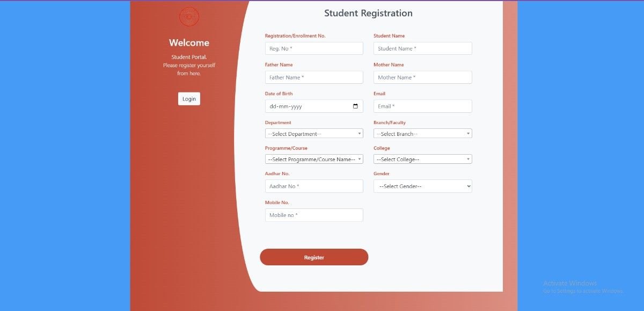Click the Student Registration heading
644x311 pixels.
[x=368, y=13]
